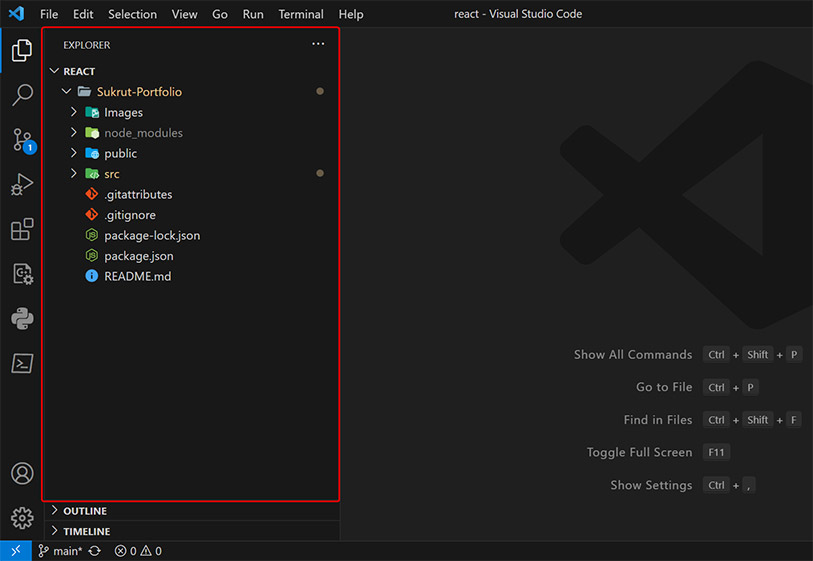The image size is (813, 561).
Task: Click the main* branch indicator
Action: 60,551
